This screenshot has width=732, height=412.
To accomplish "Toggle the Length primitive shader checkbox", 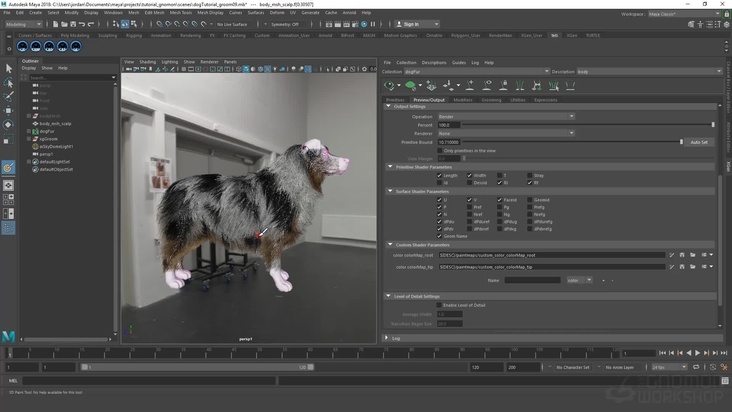I will coord(439,175).
